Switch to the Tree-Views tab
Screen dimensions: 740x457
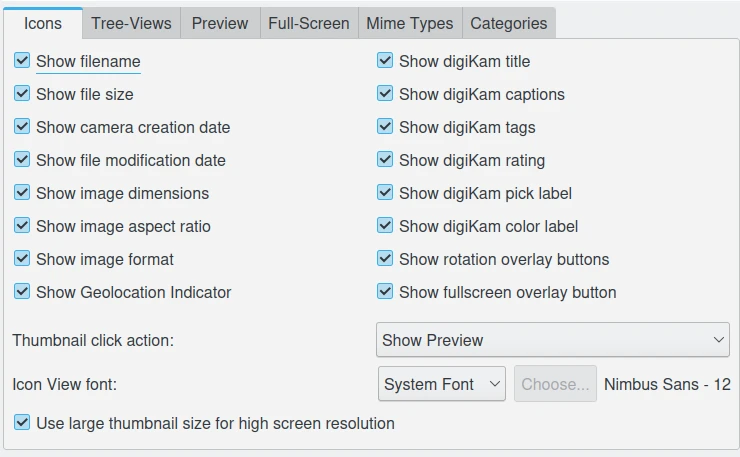click(x=131, y=23)
